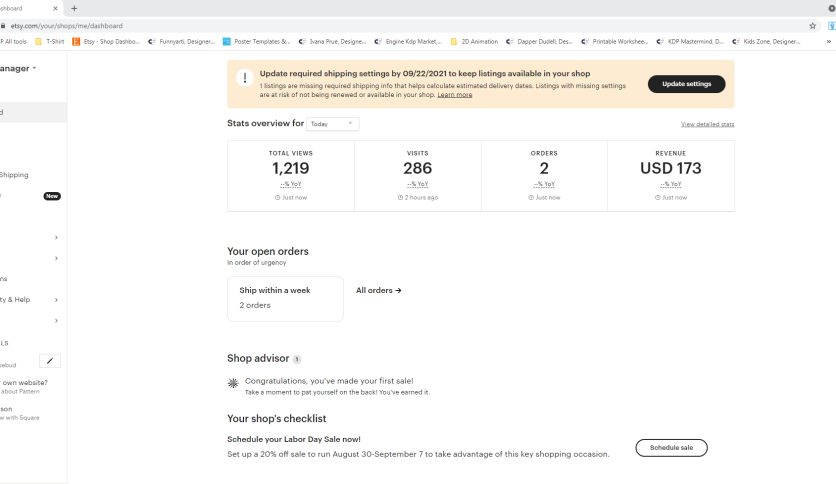836x484 pixels.
Task: Click the starburst icon beside congratulations message
Action: coord(233,383)
